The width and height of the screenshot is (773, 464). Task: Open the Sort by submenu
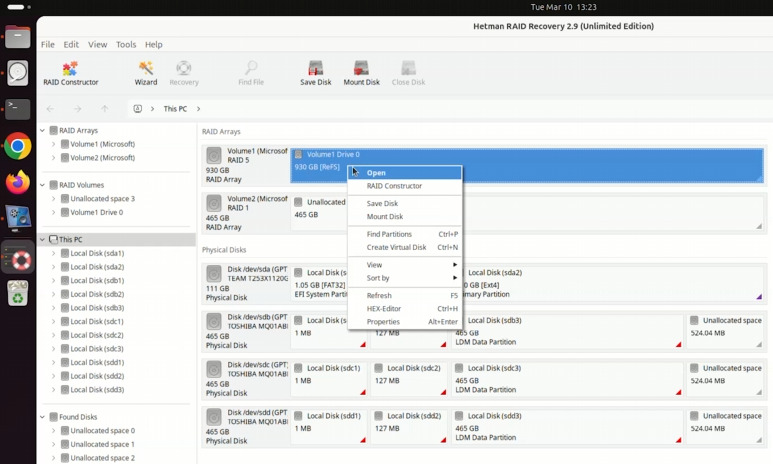[x=405, y=278]
